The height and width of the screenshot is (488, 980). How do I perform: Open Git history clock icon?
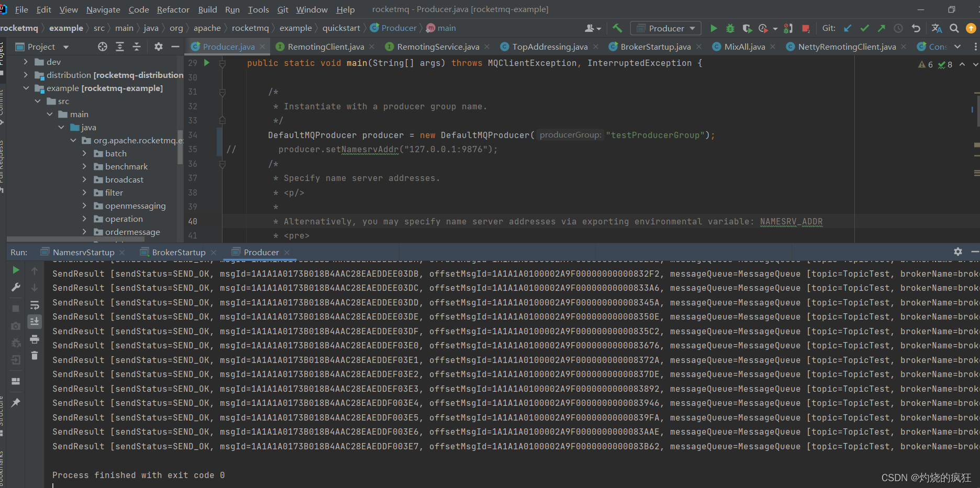(898, 28)
